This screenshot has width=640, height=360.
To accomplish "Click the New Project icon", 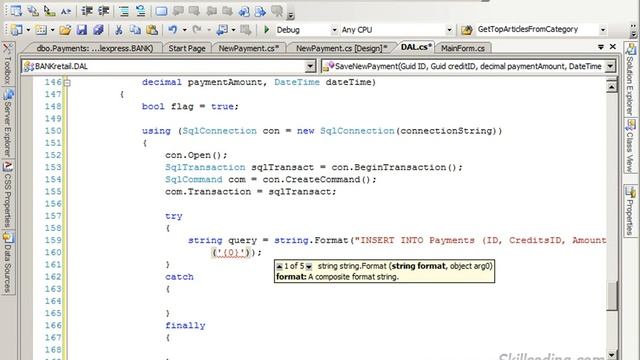I will 17,30.
